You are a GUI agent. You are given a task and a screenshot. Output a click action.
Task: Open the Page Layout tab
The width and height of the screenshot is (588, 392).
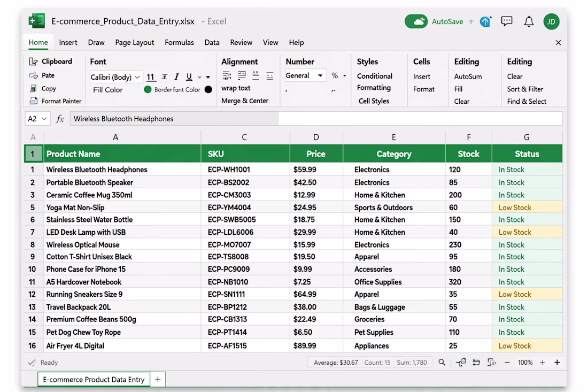134,42
